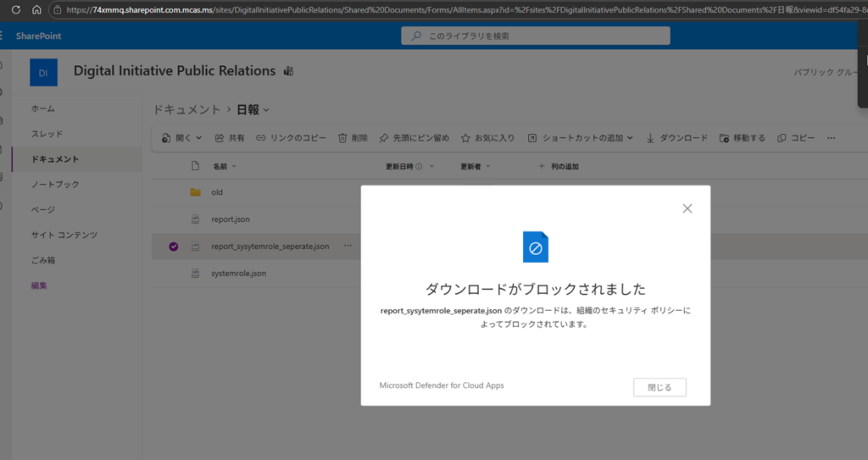Click お気に入り star in the command bar

(487, 138)
